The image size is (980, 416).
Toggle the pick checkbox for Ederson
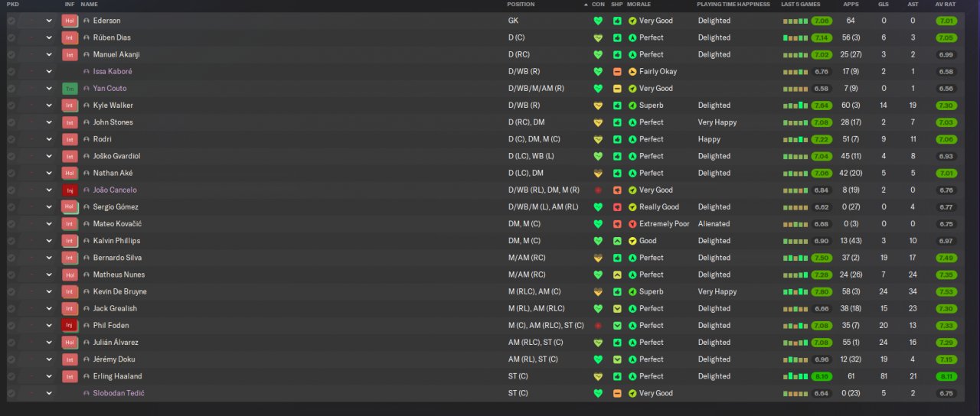click(11, 21)
